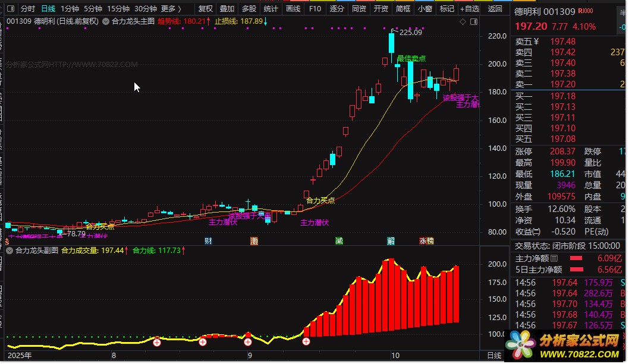Click the 叠加 overlay button
This screenshot has height=364, width=629.
point(227,8)
